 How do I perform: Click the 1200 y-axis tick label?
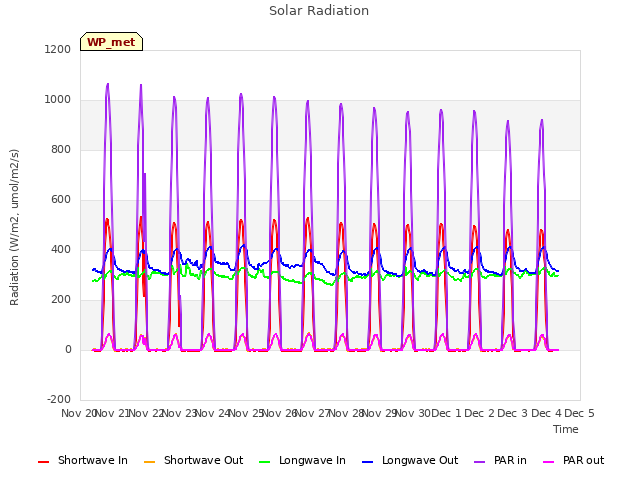pyautogui.click(x=57, y=49)
